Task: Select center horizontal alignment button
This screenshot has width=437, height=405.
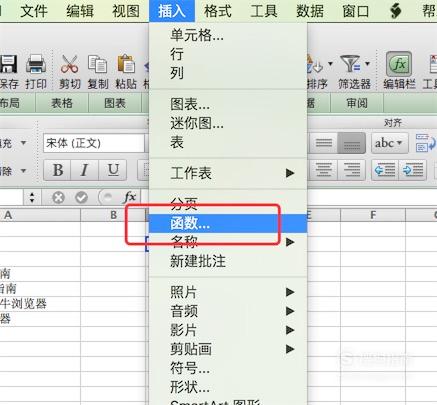Action: coord(324,170)
